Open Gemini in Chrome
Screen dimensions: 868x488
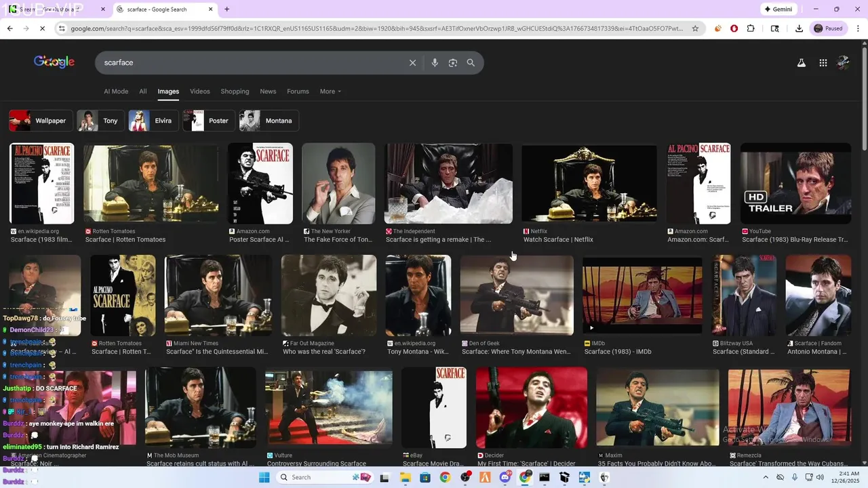pyautogui.click(x=778, y=9)
